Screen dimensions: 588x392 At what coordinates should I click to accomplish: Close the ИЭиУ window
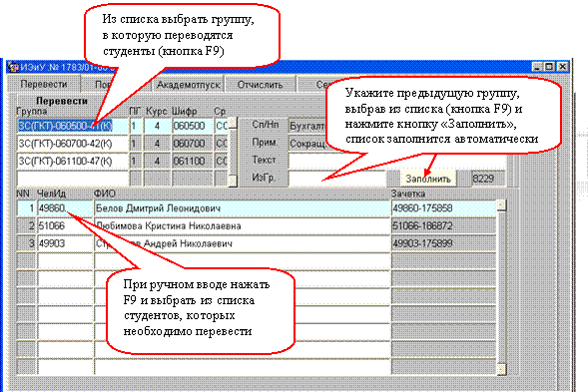(562, 67)
